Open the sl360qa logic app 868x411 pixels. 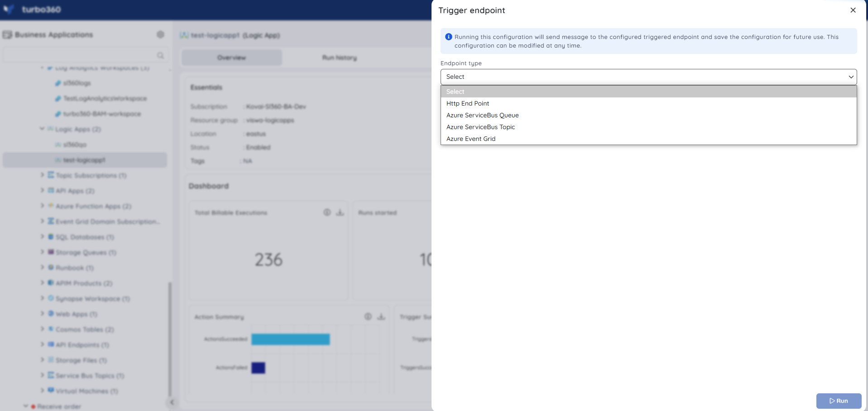click(75, 145)
